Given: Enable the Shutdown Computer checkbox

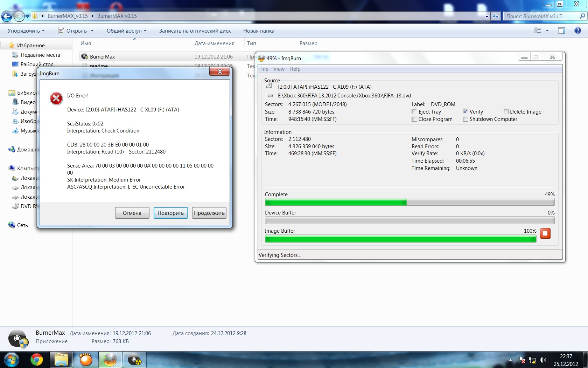Looking at the screenshot, I should tap(465, 119).
